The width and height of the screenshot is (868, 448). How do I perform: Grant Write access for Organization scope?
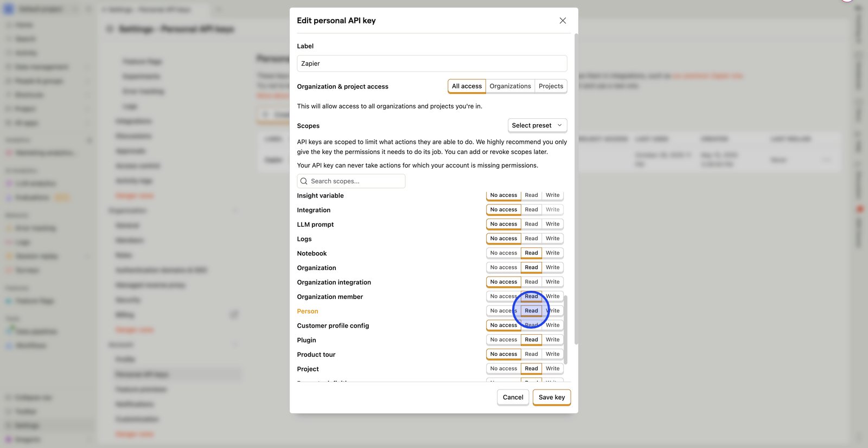[552, 267]
